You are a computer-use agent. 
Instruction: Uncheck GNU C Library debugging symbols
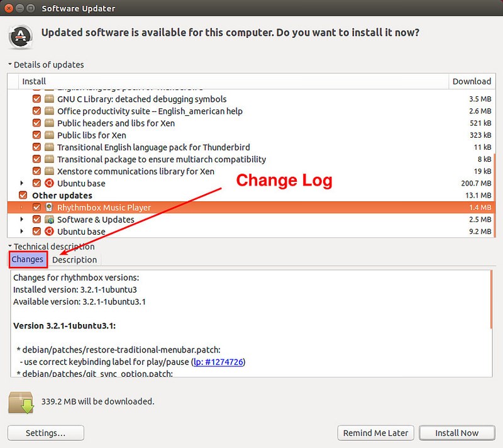(36, 99)
